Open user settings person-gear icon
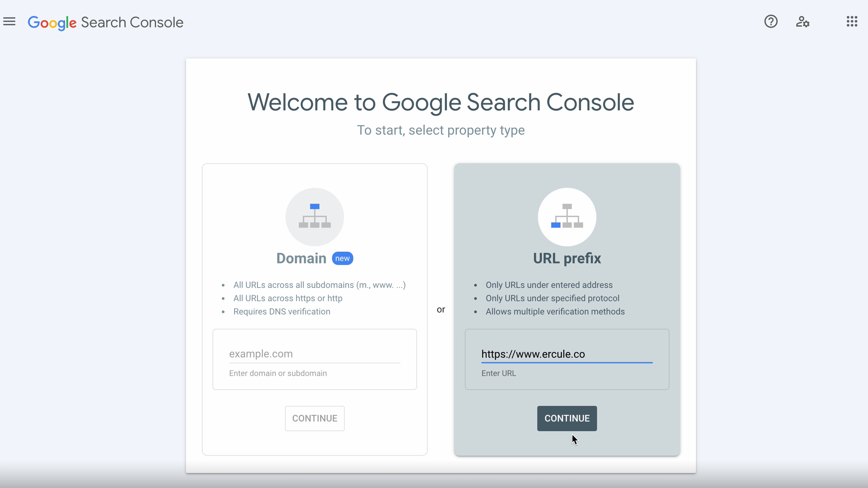The height and width of the screenshot is (488, 868). (x=803, y=22)
